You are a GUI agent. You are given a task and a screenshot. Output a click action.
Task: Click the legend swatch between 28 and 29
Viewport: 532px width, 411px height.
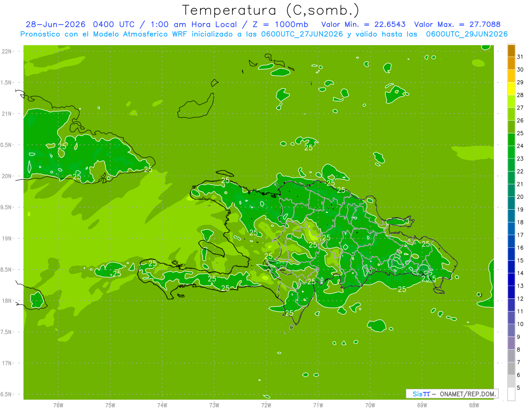(511, 89)
